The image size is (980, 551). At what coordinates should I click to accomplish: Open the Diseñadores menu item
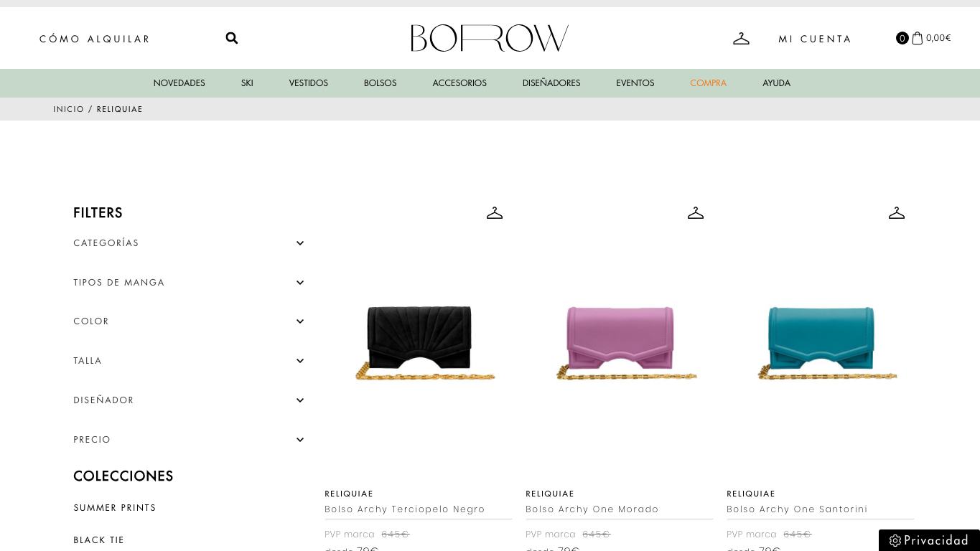pyautogui.click(x=551, y=83)
